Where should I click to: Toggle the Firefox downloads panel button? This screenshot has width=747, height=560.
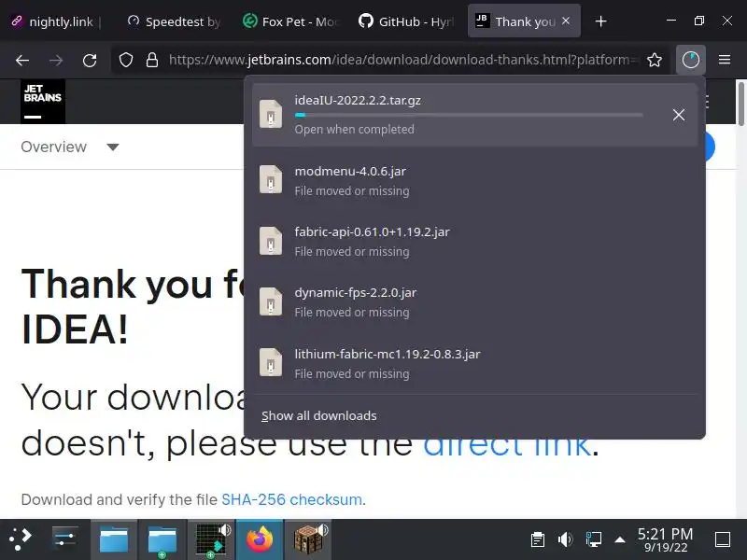click(691, 60)
